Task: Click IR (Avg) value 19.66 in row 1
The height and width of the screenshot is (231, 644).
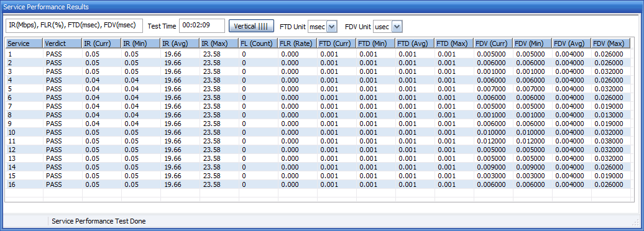Action: coord(173,54)
